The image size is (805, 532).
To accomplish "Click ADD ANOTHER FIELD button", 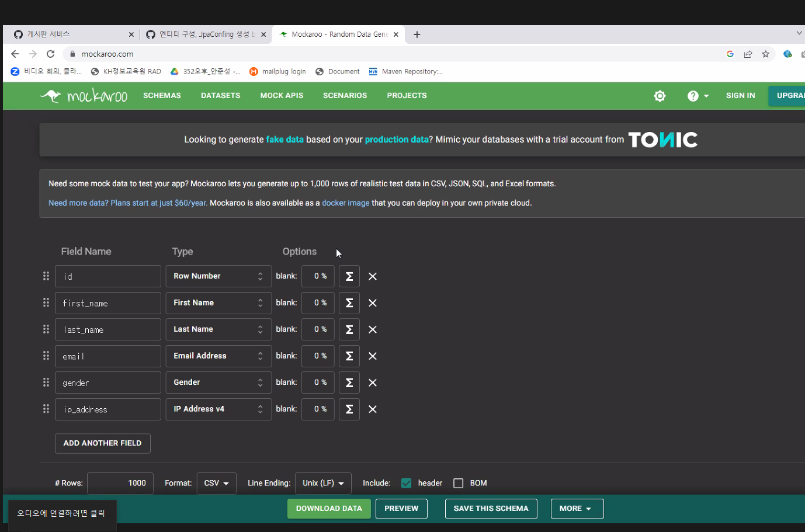I will tap(102, 443).
